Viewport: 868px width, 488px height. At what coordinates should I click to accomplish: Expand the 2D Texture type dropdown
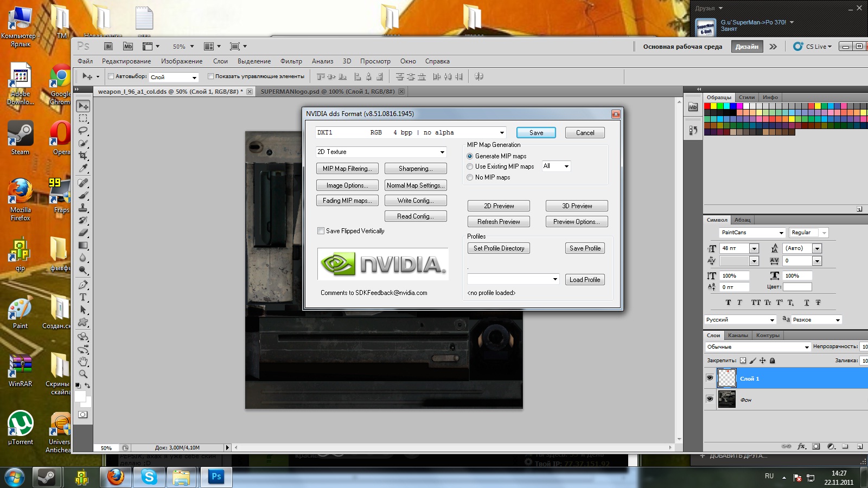coord(442,152)
